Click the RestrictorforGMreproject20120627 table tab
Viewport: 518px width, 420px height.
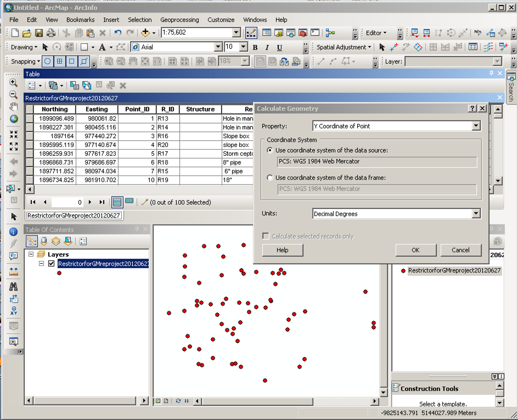[x=74, y=215]
